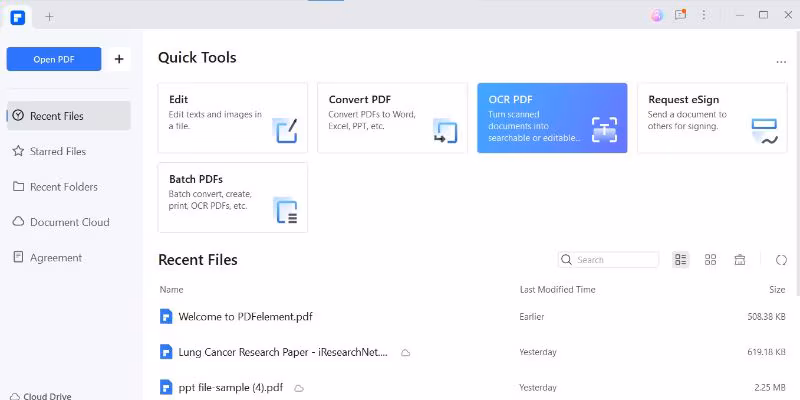800x400 pixels.
Task: Click the Document Cloud cloud icon
Action: click(18, 221)
